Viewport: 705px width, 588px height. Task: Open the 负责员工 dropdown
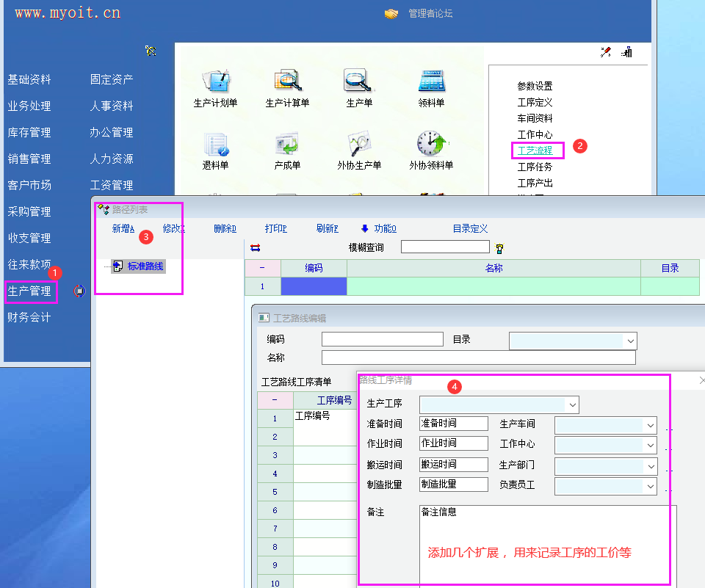click(x=649, y=486)
